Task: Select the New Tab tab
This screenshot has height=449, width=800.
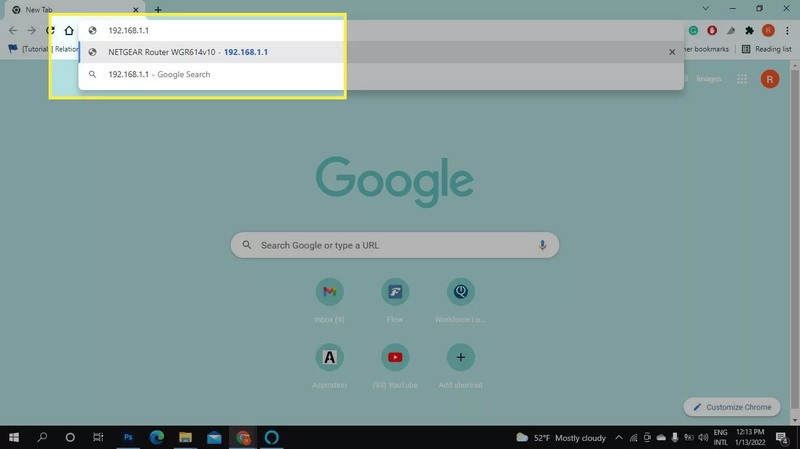Action: [77, 10]
